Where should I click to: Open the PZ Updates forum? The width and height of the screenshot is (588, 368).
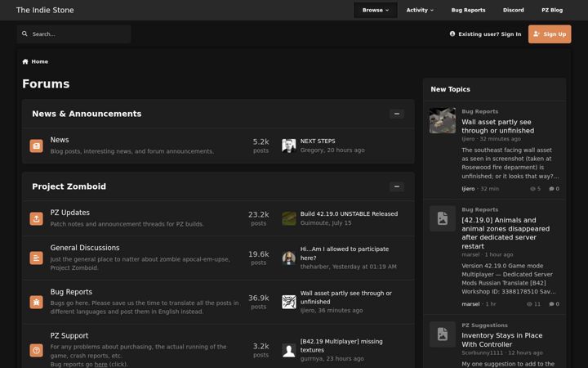pyautogui.click(x=69, y=213)
